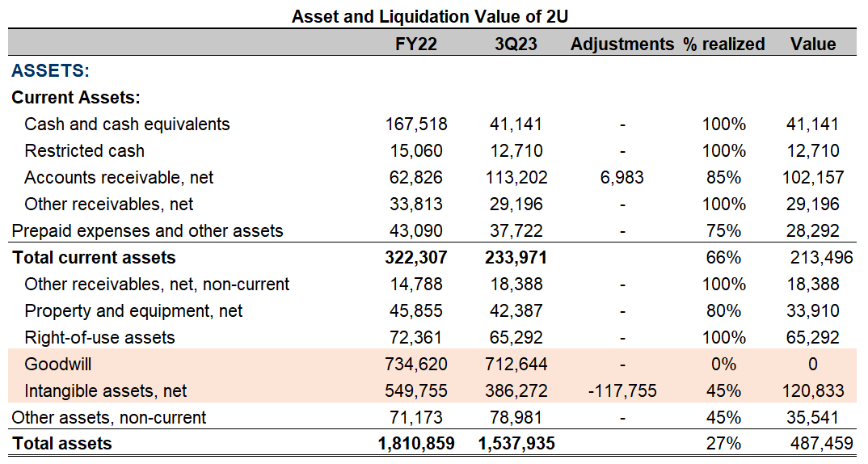868x464 pixels.
Task: Select the 'Current Assets:' subheading
Action: 76,98
